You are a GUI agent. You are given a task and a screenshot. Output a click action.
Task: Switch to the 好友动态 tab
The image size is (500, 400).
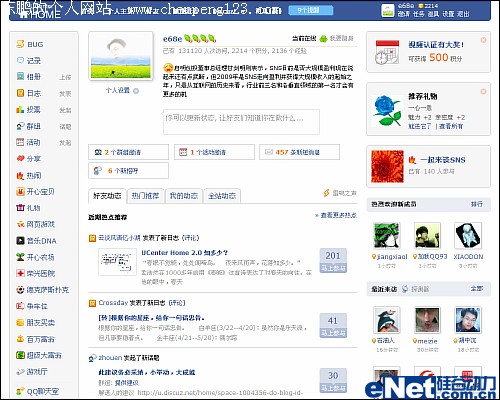(x=107, y=196)
